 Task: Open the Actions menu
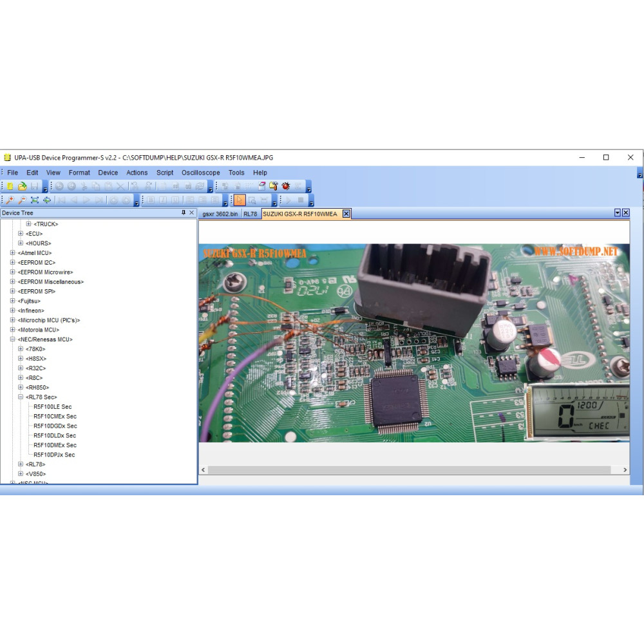137,173
